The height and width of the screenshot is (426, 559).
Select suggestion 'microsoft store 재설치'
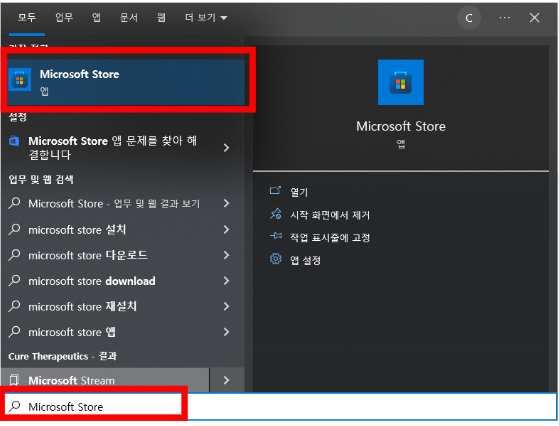click(82, 307)
